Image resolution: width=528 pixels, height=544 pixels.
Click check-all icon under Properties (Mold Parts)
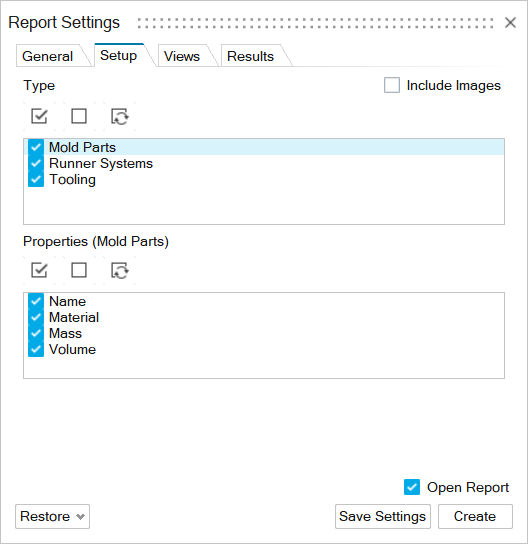(39, 270)
